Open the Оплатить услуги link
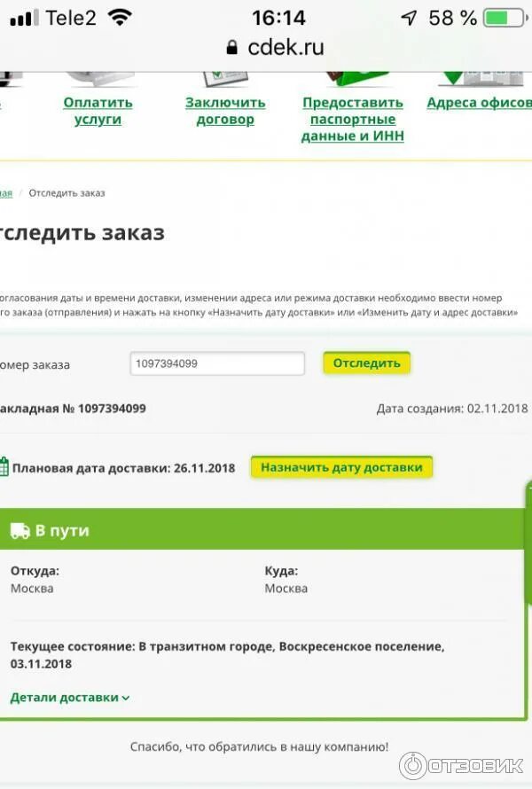The image size is (532, 789). point(98,111)
